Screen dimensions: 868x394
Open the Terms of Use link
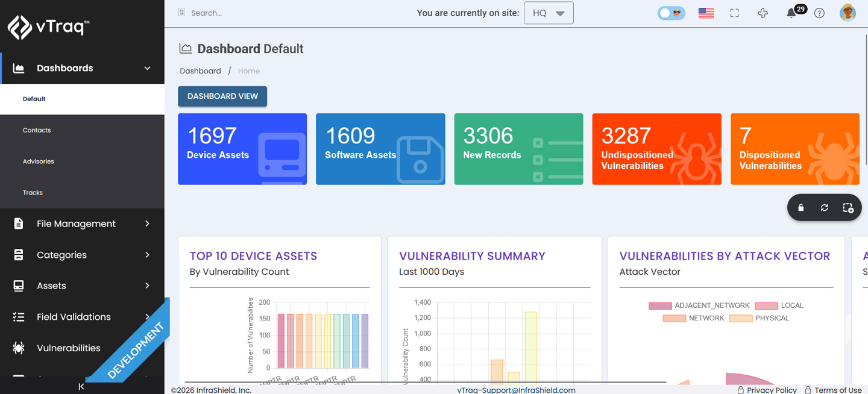tap(838, 390)
